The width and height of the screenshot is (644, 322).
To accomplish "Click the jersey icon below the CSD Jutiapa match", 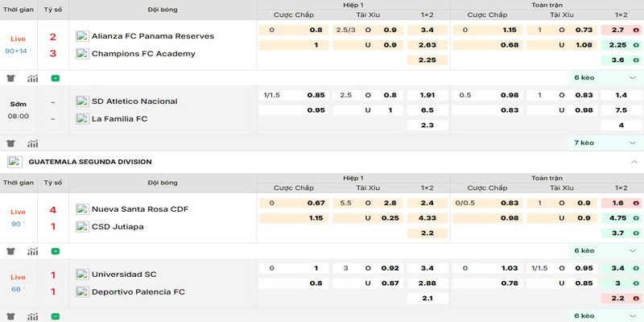I will (10, 251).
